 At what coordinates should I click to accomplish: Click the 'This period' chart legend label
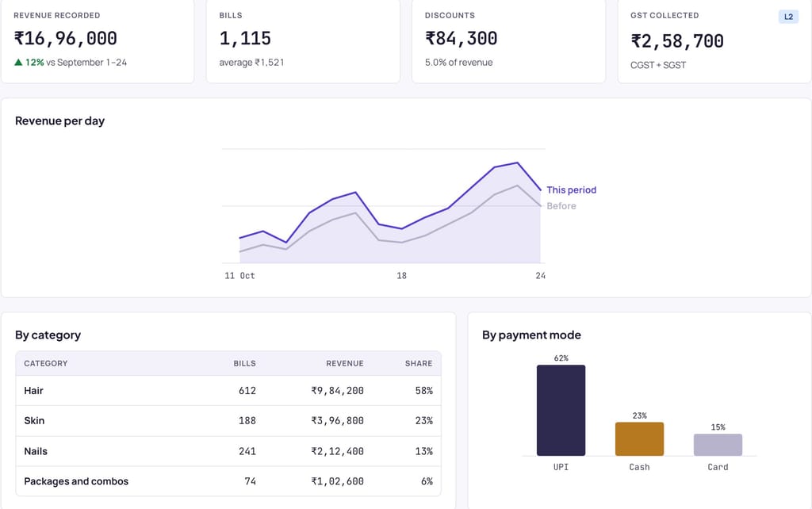click(x=571, y=190)
